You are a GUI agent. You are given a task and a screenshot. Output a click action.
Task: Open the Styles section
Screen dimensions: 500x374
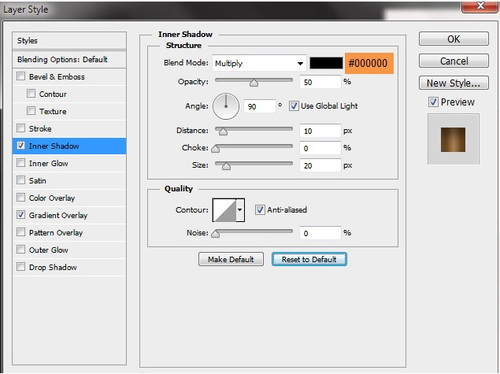(69, 41)
